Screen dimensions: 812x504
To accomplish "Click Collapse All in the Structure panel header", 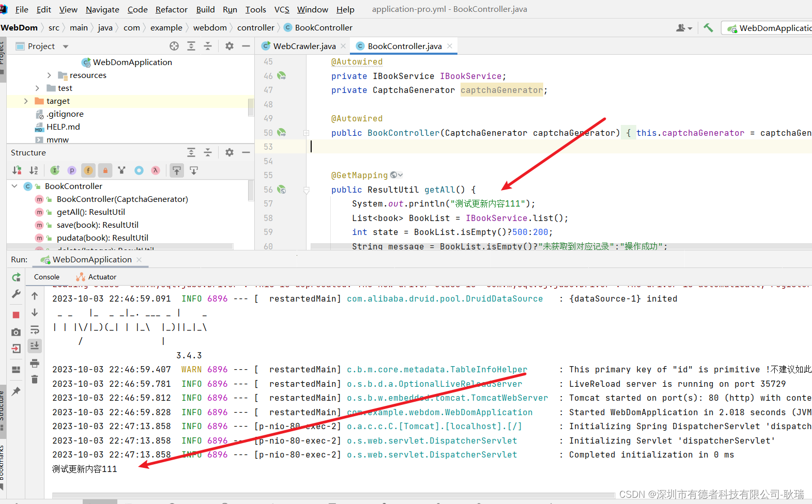I will (x=208, y=152).
